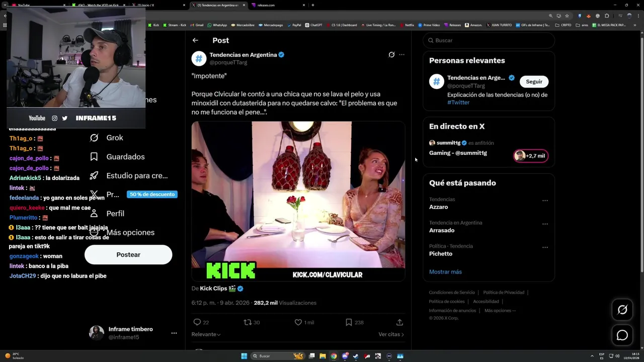644x362 pixels.
Task: Open Windows Start menu
Action: click(244, 356)
